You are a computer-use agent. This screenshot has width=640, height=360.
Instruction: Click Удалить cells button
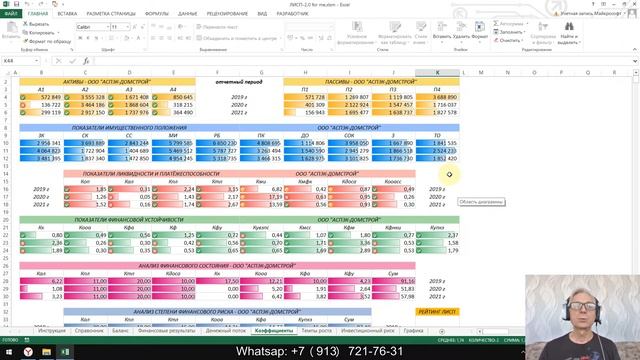point(462,31)
